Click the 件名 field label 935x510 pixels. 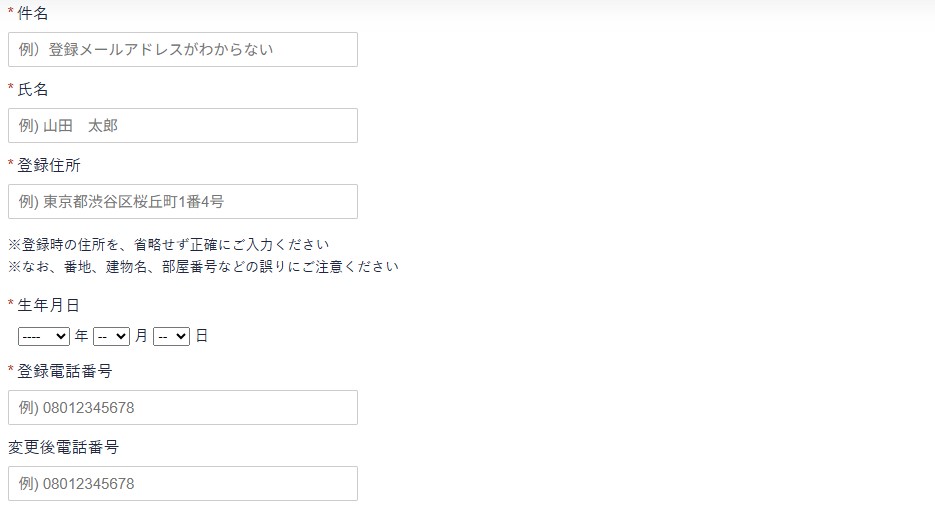point(33,14)
